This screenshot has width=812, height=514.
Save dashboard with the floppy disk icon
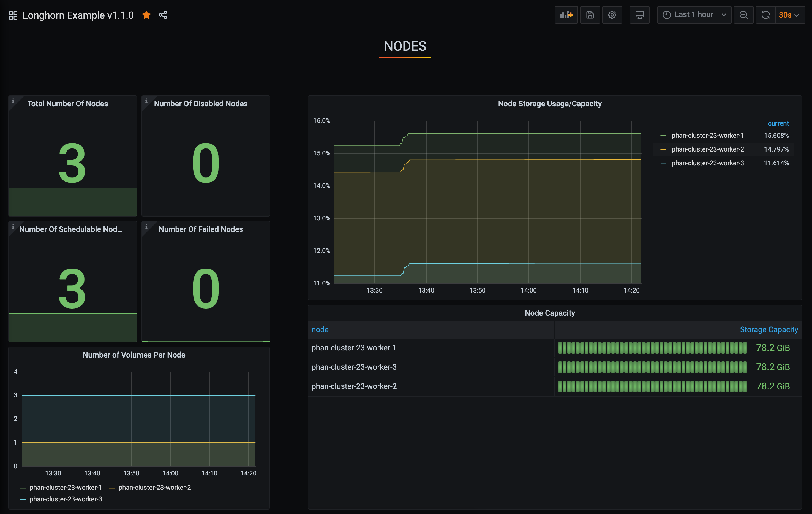pos(590,15)
